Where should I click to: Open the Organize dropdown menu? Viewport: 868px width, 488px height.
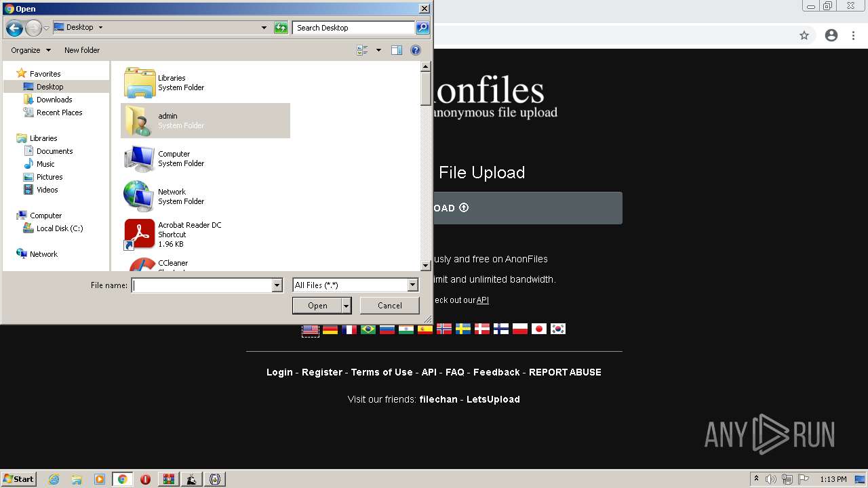click(x=31, y=50)
